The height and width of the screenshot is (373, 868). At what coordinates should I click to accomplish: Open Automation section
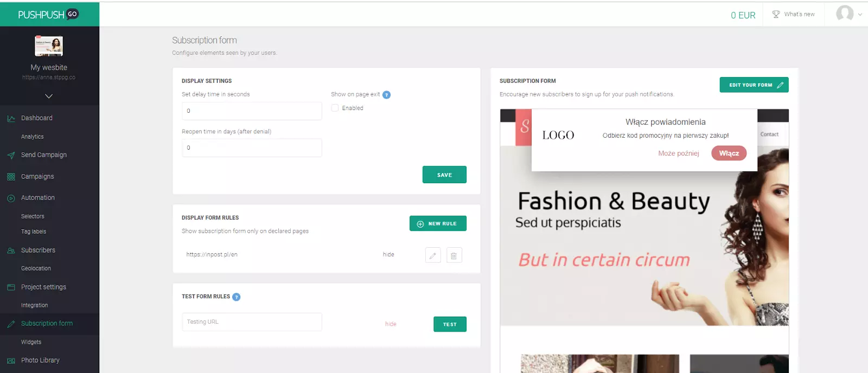coord(38,197)
